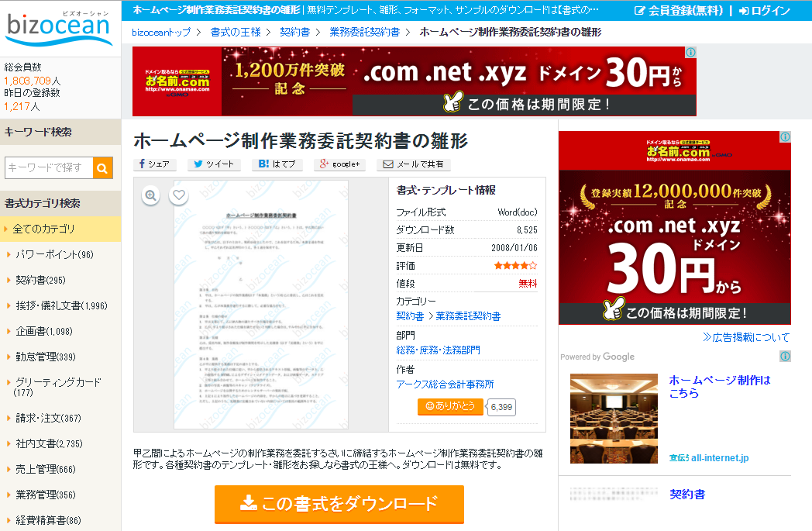Open 契約書 category link in template info
This screenshot has width=812, height=531.
click(410, 316)
